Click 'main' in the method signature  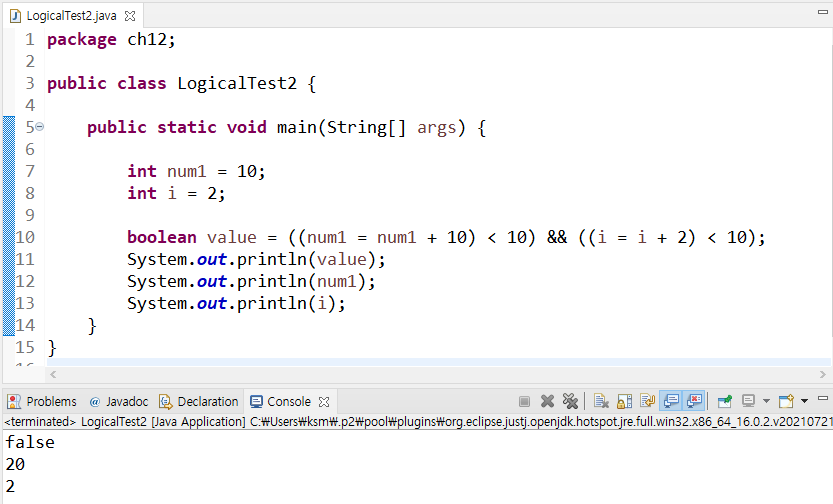(297, 127)
